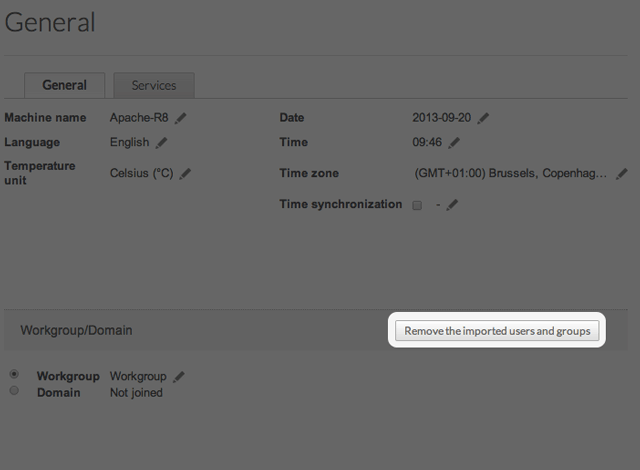The image size is (640, 470).
Task: Edit Time synchronization using its pencil icon
Action: [452, 205]
